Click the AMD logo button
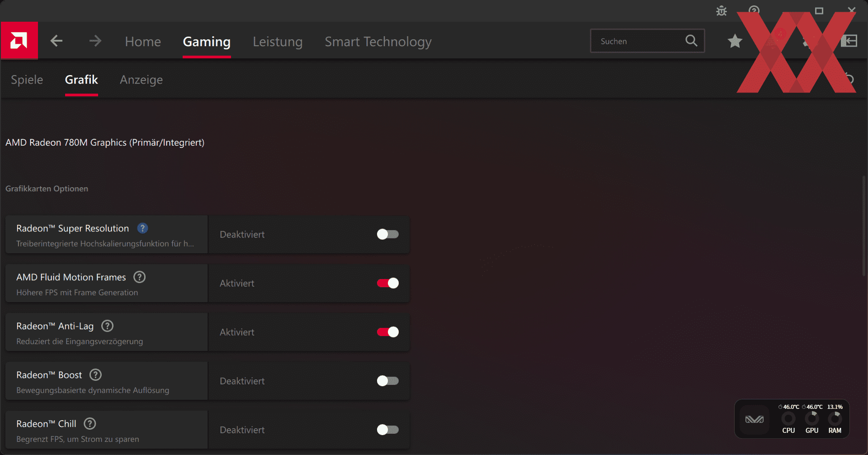868x455 pixels. coord(19,40)
